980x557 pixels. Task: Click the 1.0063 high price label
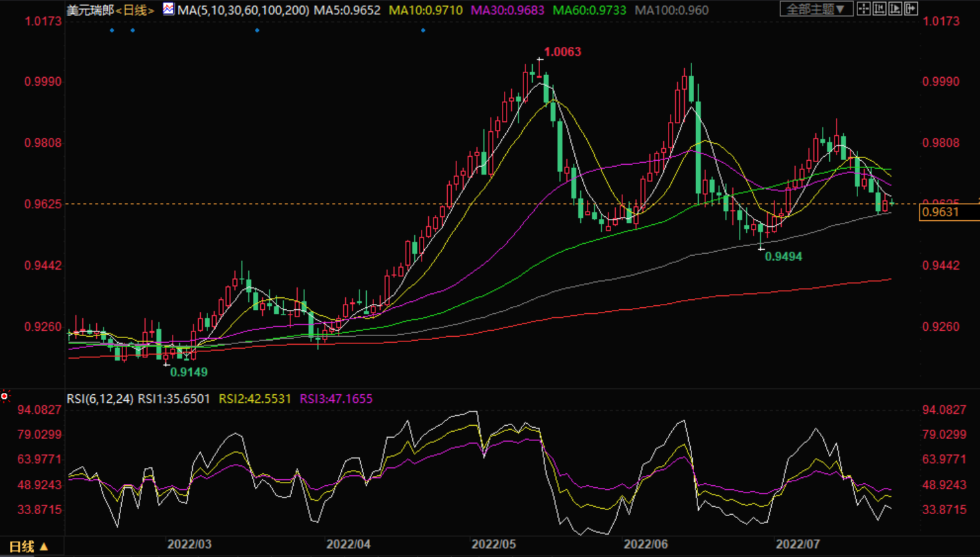coord(562,52)
